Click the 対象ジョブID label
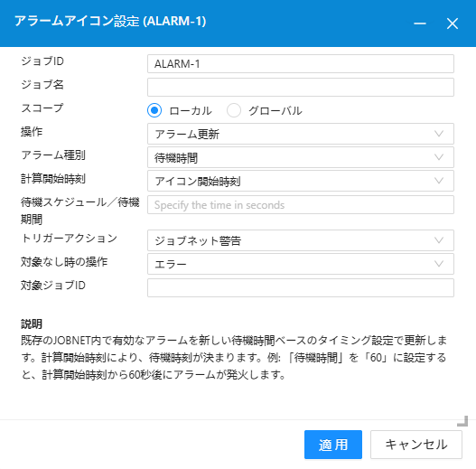The image size is (476, 469). [x=53, y=286]
